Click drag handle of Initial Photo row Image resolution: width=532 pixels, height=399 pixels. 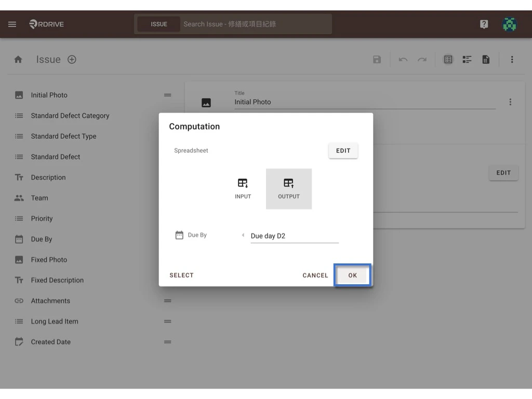coord(168,95)
